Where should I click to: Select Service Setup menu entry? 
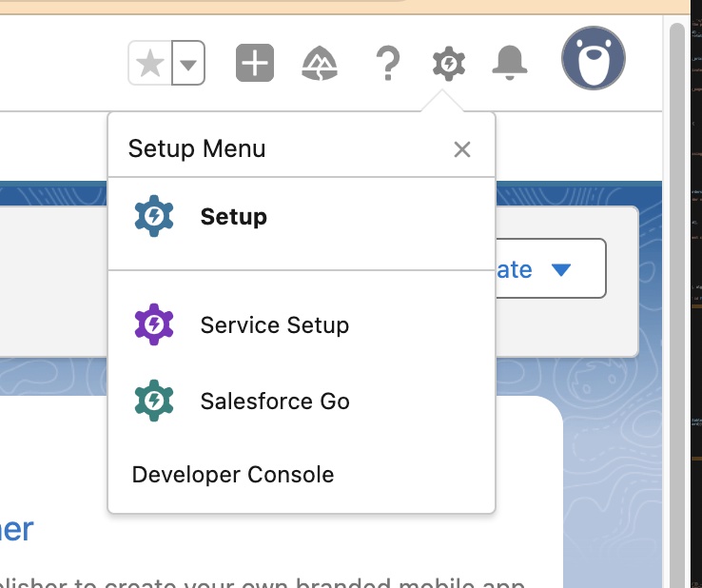302,324
